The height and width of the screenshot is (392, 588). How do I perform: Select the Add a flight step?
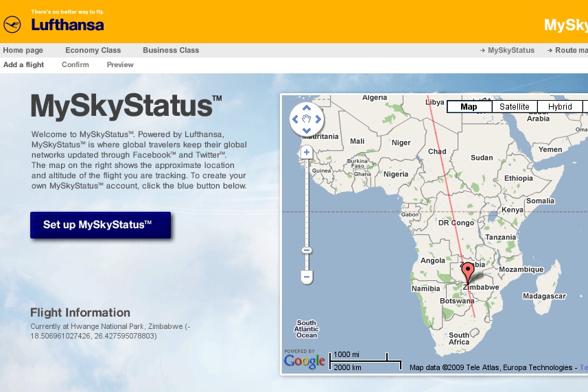click(x=23, y=64)
